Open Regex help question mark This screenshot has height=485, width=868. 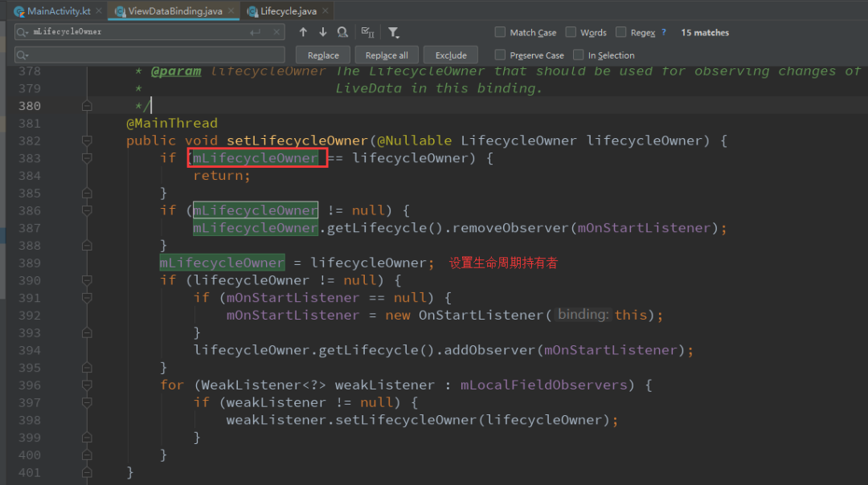point(664,32)
